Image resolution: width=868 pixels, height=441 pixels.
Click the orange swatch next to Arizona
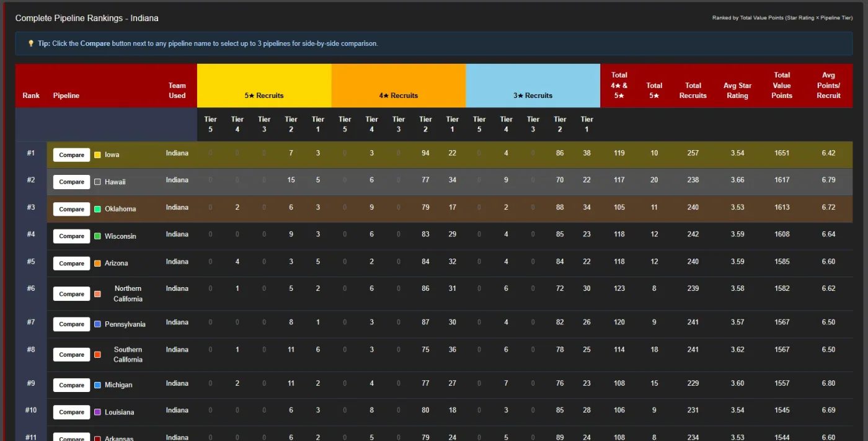pyautogui.click(x=97, y=264)
